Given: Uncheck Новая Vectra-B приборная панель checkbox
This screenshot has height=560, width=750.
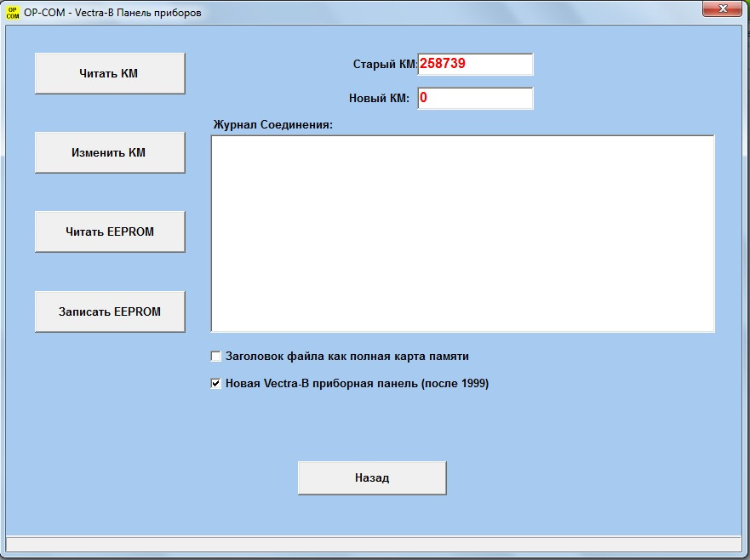Looking at the screenshot, I should [x=215, y=384].
